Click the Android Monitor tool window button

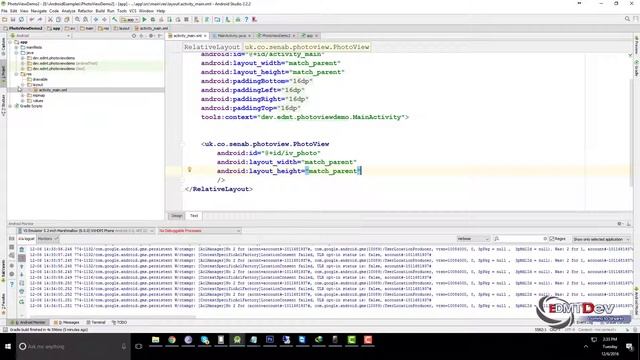pos(28,322)
